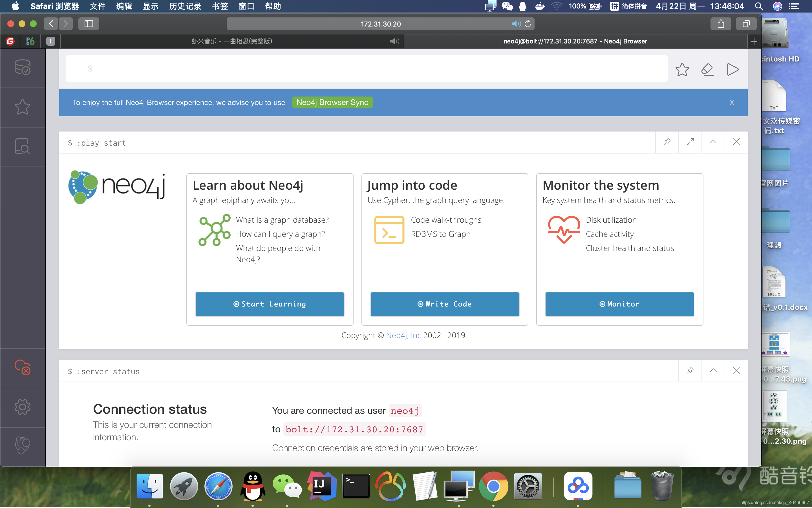
Task: Open the database information sidebar icon
Action: [x=23, y=67]
